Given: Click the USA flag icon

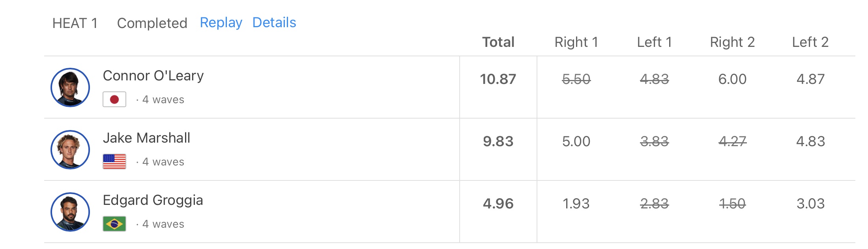Looking at the screenshot, I should [x=114, y=162].
